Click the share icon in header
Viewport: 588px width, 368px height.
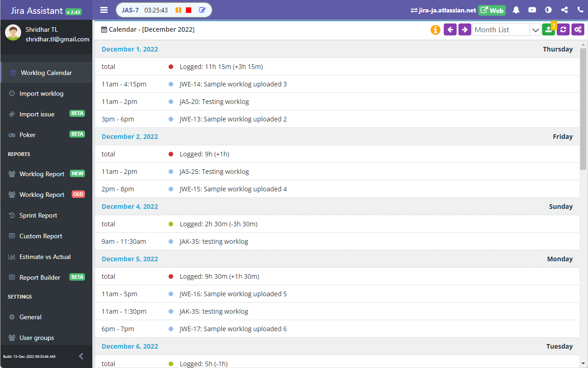565,10
